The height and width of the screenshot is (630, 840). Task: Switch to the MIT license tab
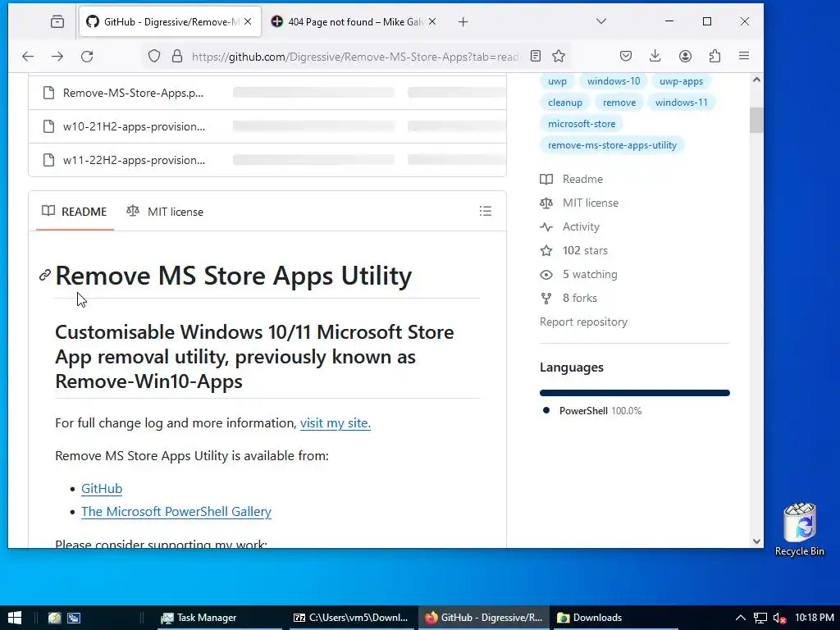pos(165,212)
